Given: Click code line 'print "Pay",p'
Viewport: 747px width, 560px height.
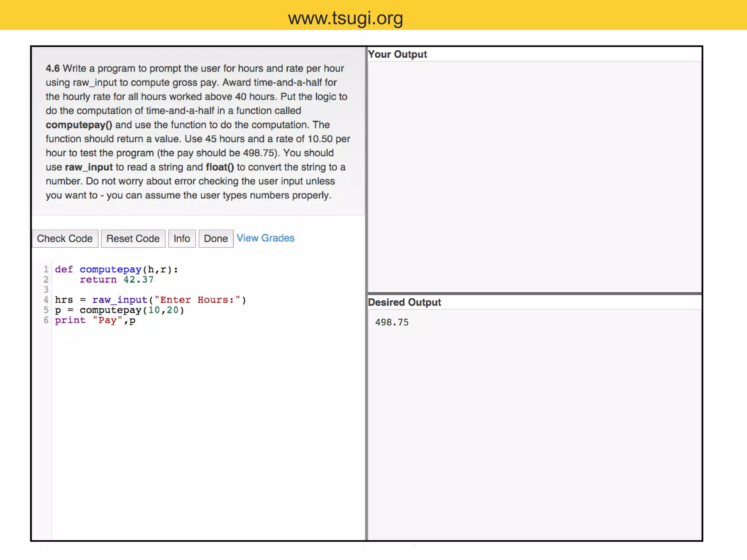Looking at the screenshot, I should click(x=95, y=320).
